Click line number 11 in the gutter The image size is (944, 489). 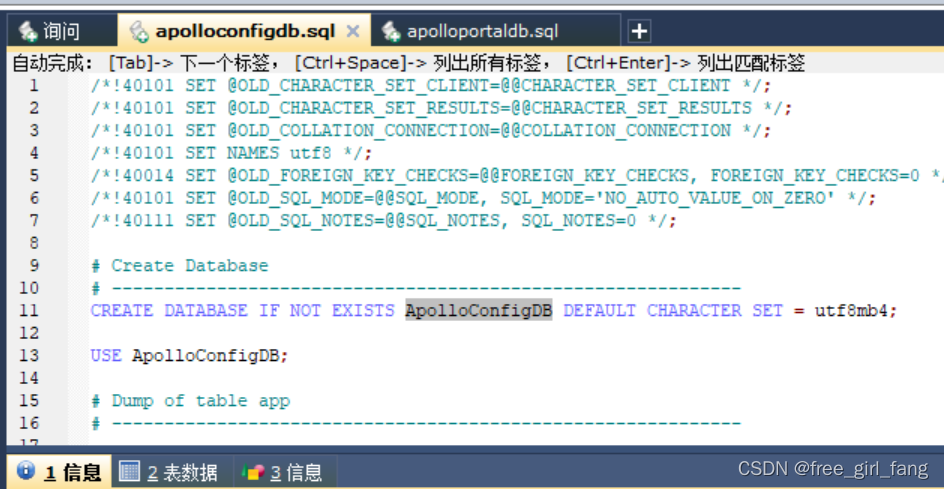click(x=28, y=311)
